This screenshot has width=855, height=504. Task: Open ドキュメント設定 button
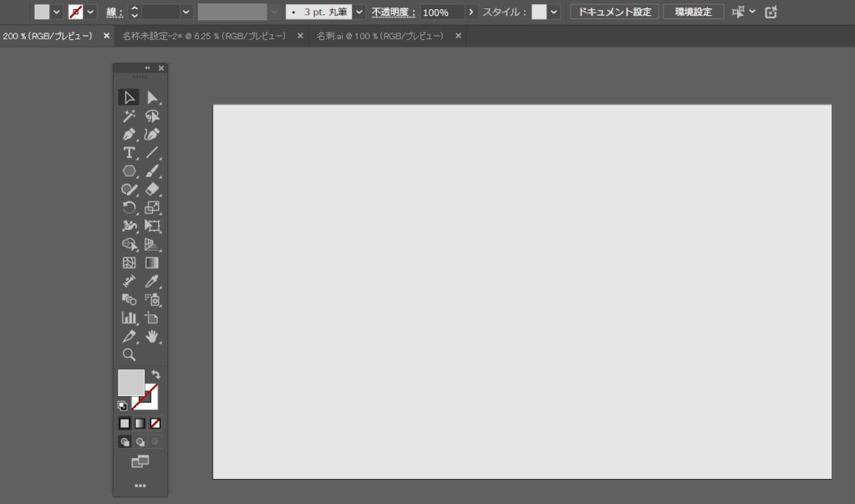tap(614, 12)
